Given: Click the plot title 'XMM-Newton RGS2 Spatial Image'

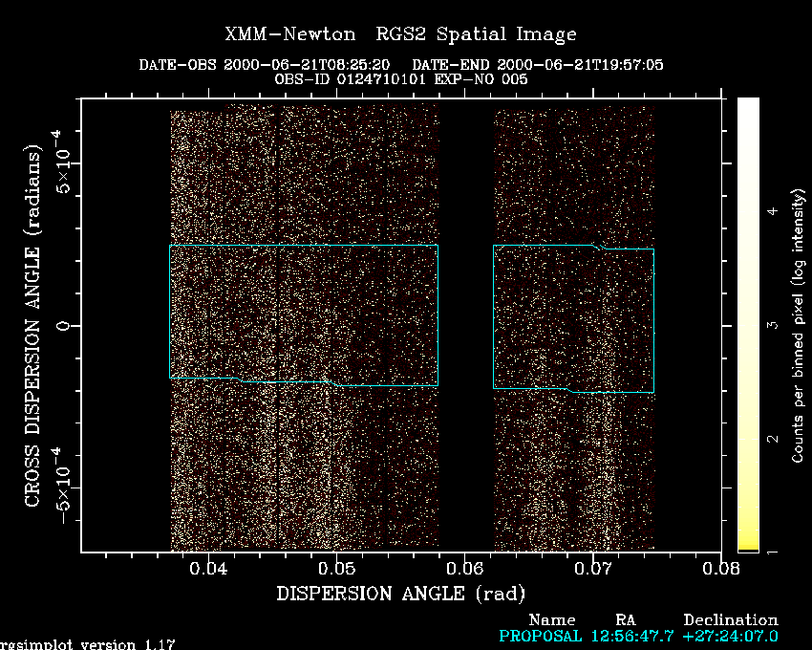Looking at the screenshot, I should click(x=400, y=34).
